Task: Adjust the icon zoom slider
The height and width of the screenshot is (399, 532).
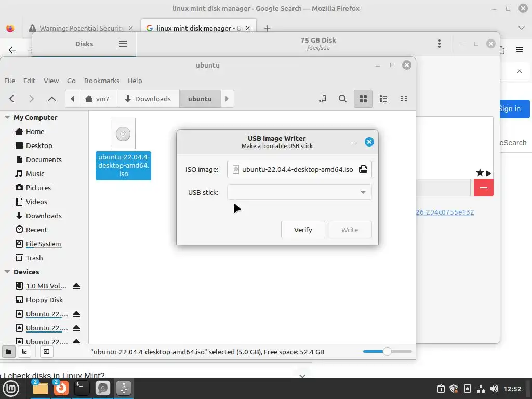Action: coord(387,352)
